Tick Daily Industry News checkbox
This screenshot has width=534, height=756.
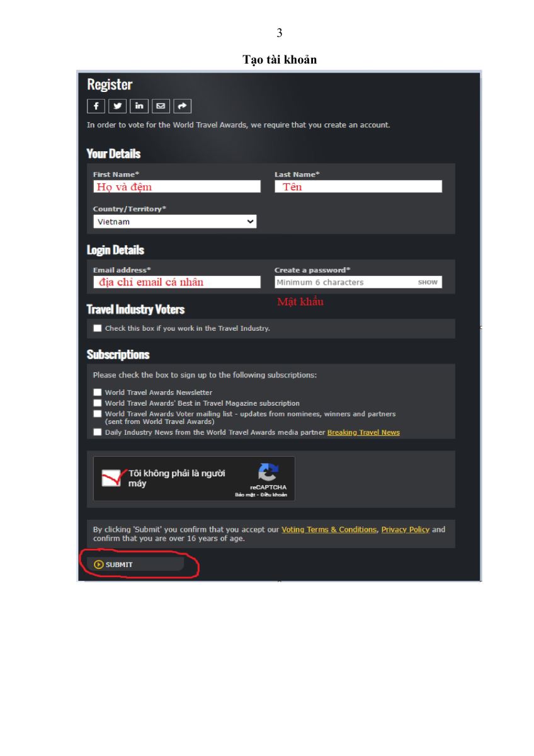coord(97,432)
